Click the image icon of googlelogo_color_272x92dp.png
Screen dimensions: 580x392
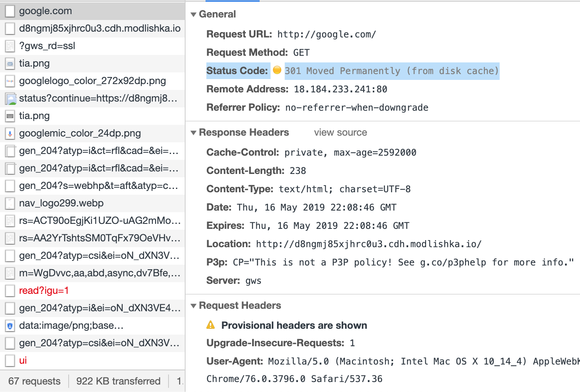click(x=10, y=81)
